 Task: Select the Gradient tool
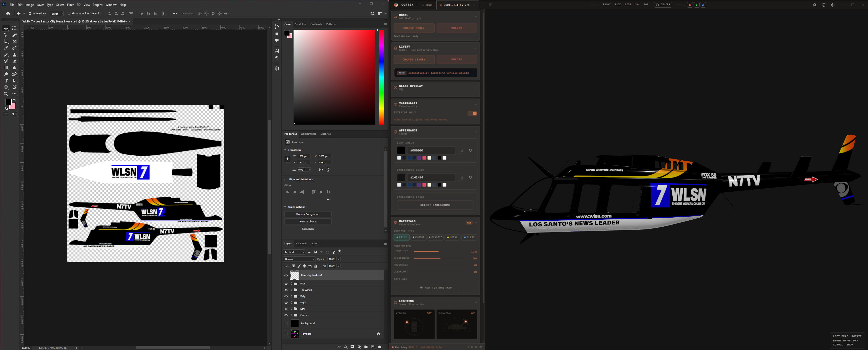(x=6, y=68)
